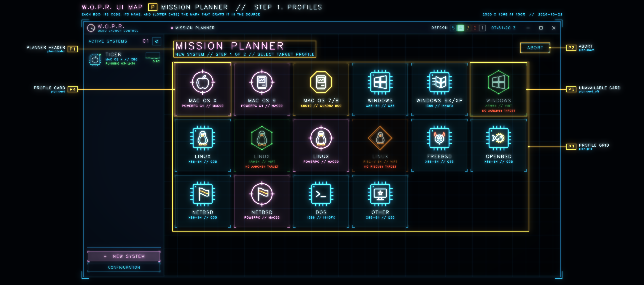Open the Configuration button

[x=124, y=267]
